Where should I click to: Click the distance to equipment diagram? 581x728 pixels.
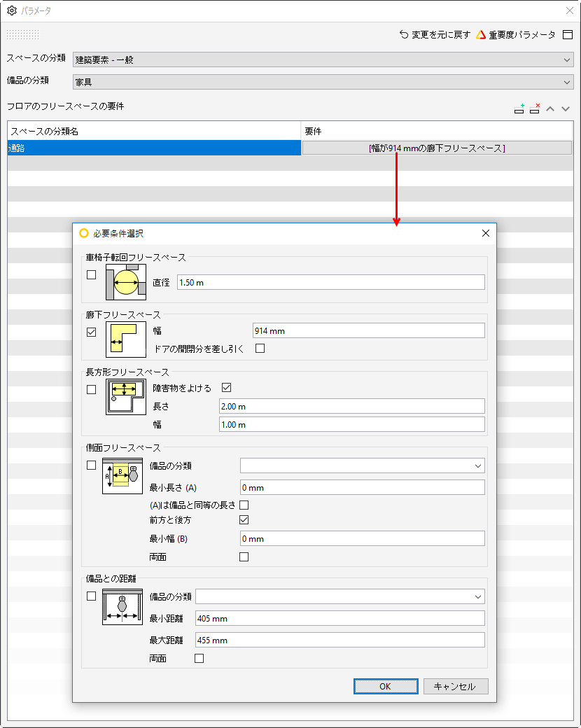pyautogui.click(x=122, y=607)
